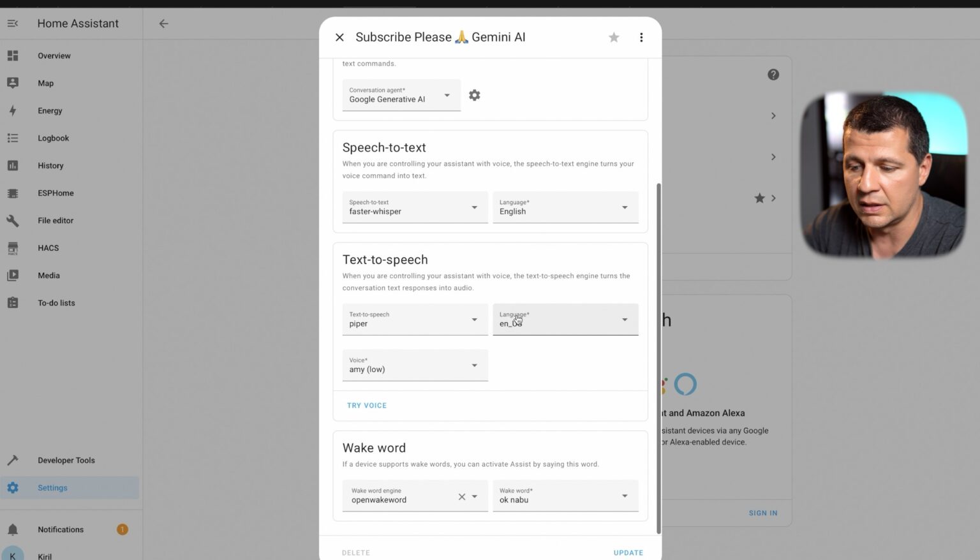
Task: Navigate to Settings in the sidebar
Action: point(52,487)
